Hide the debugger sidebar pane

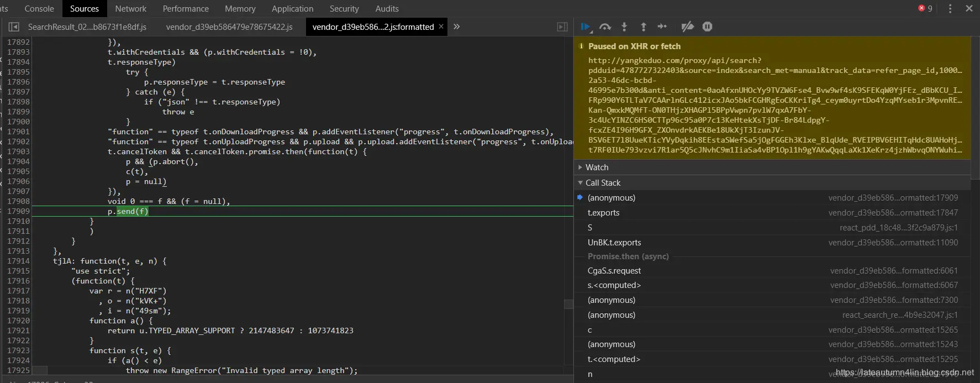click(x=562, y=27)
